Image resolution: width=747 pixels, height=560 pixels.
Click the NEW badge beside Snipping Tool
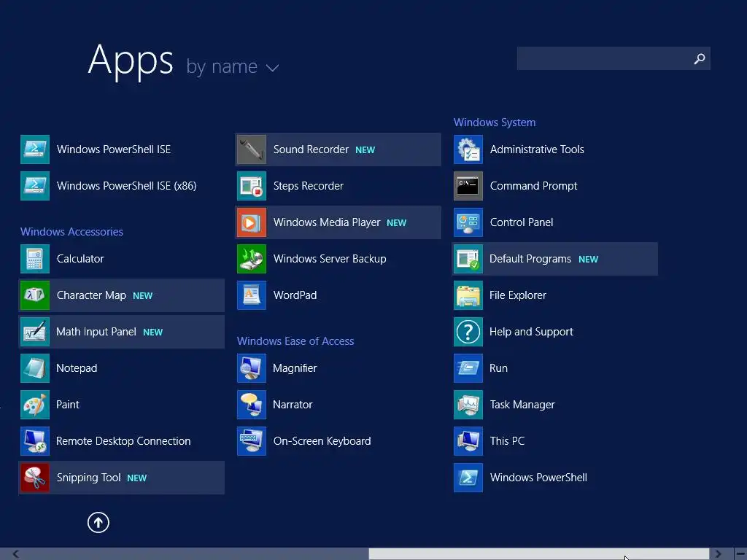(136, 478)
